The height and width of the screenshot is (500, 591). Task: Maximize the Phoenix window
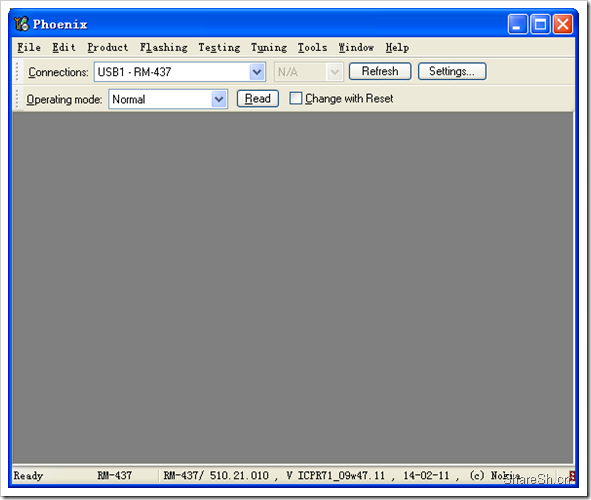[540, 24]
